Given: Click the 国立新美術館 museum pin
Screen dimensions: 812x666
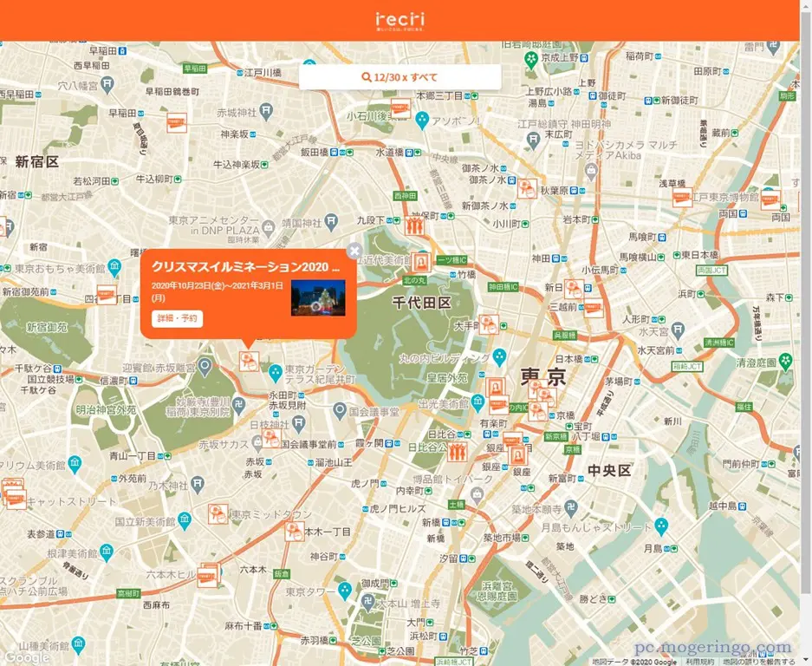Looking at the screenshot, I should [x=184, y=520].
